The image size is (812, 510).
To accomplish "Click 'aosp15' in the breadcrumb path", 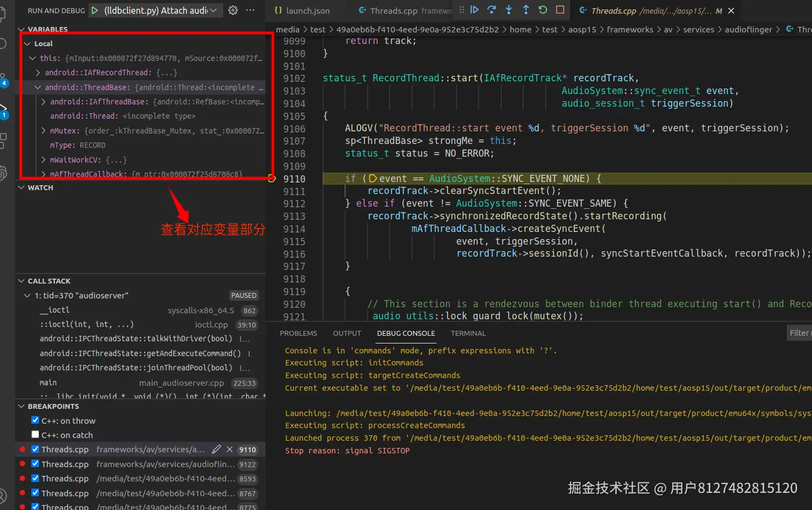I will tap(582, 30).
